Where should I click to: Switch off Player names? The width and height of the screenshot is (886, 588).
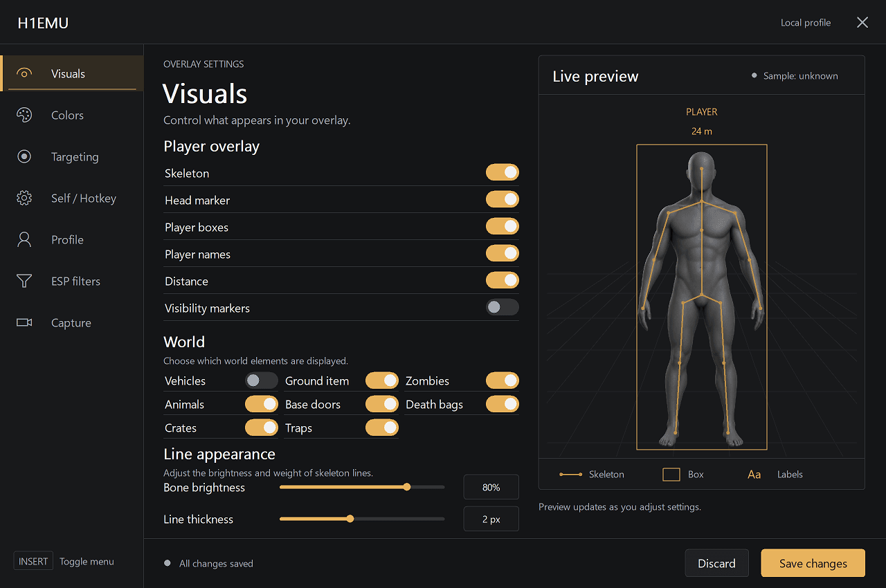[x=503, y=253]
